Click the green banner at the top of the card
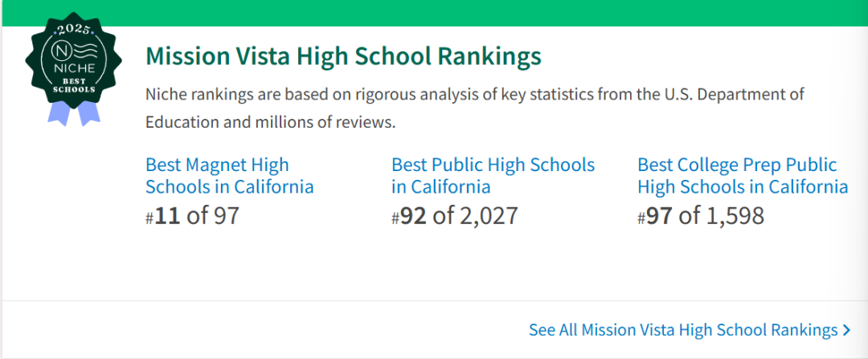Viewport: 868px width, 359px height. tap(434, 13)
